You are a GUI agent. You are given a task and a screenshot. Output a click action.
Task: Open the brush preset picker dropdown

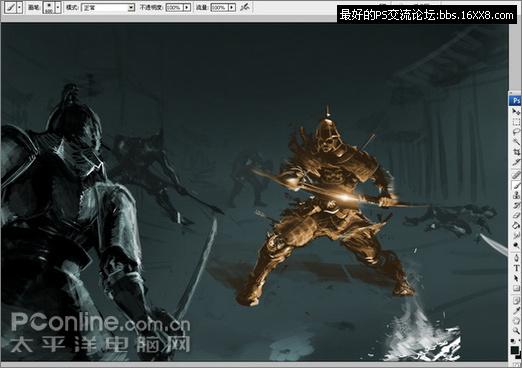tap(58, 7)
